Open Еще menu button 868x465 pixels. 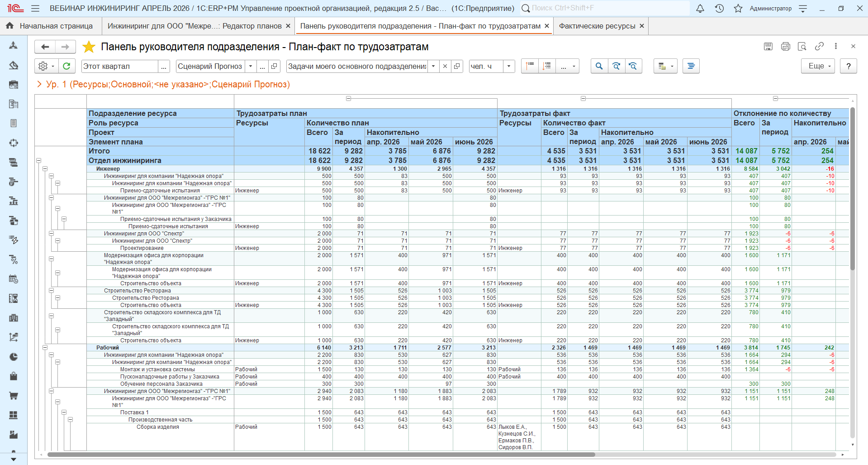point(818,66)
